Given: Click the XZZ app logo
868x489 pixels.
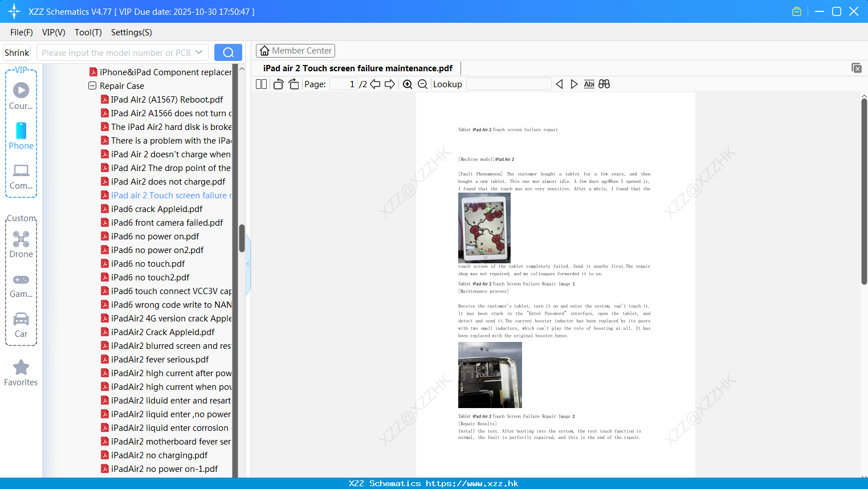Looking at the screenshot, I should point(14,11).
